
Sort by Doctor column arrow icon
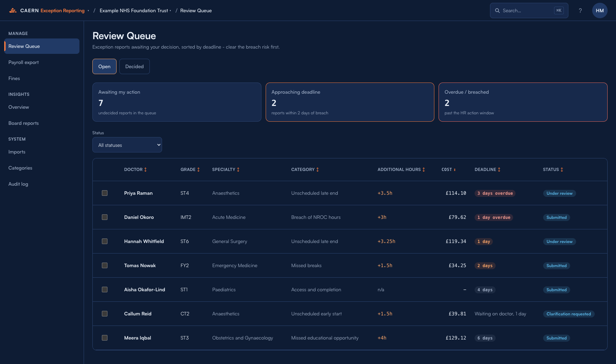point(146,170)
